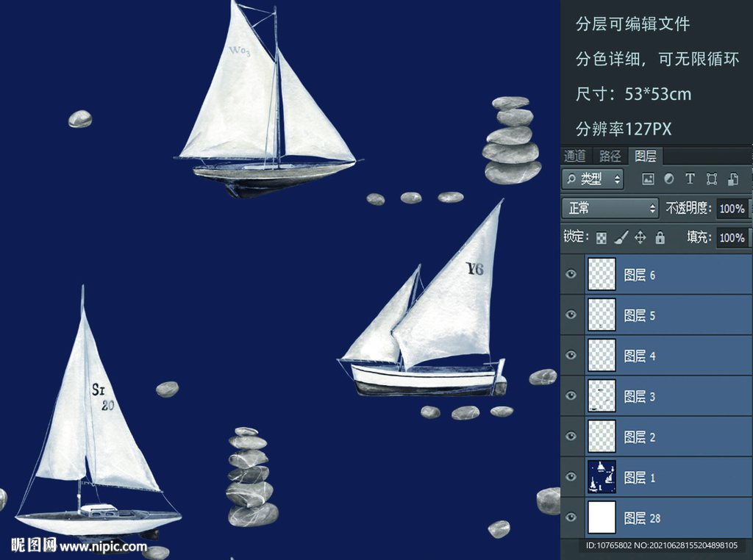
Task: Hide the 图层 28 layer
Action: point(571,518)
